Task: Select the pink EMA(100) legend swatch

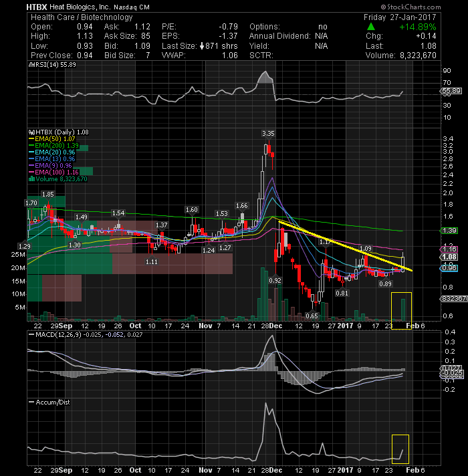Action: click(x=31, y=172)
